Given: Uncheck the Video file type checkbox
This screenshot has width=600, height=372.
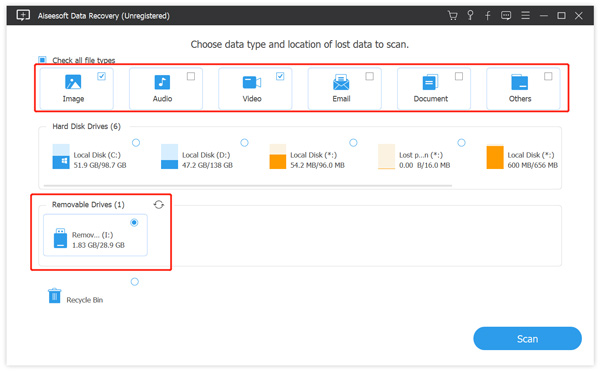Looking at the screenshot, I should pyautogui.click(x=280, y=77).
